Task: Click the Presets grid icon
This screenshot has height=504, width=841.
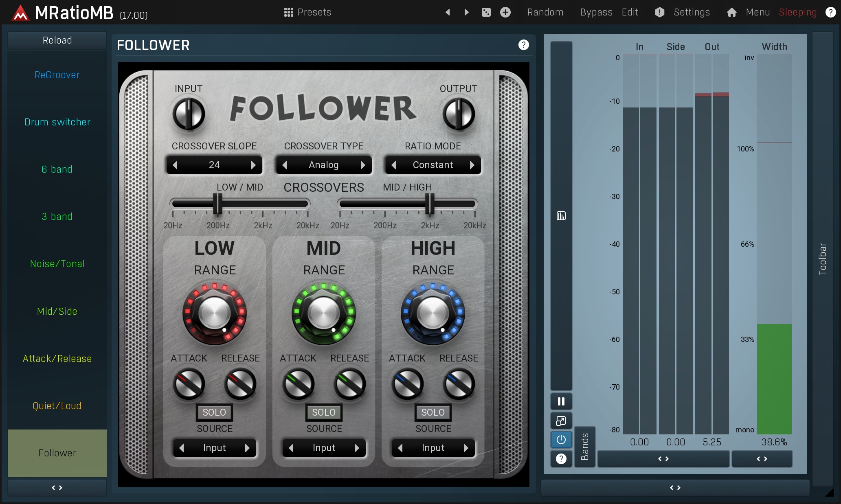Action: [x=288, y=12]
